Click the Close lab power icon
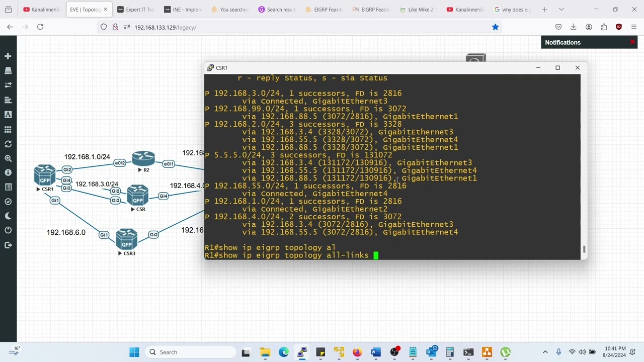644x362 pixels. click(x=8, y=230)
